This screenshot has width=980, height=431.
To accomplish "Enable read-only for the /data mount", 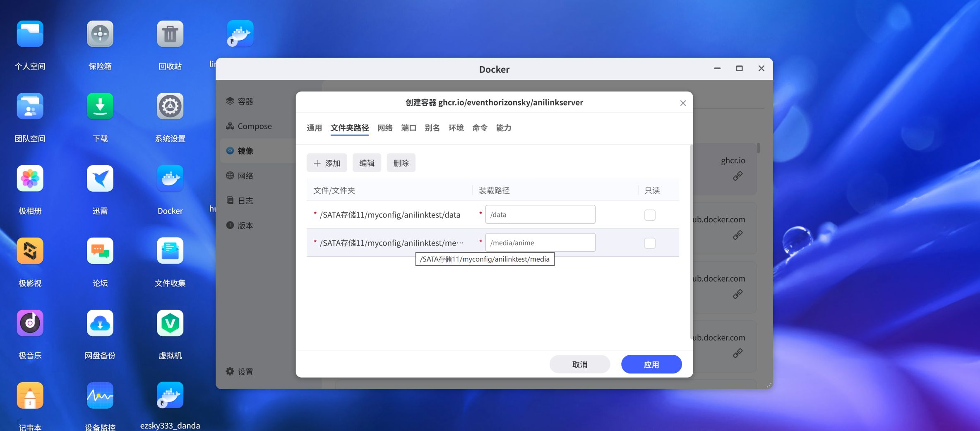I will 650,215.
